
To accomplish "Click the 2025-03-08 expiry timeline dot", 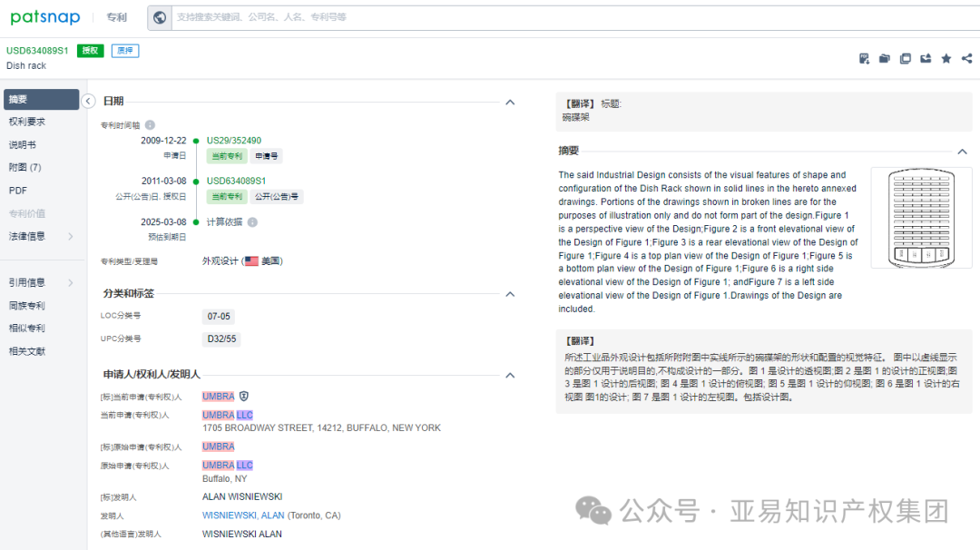I will tap(196, 222).
